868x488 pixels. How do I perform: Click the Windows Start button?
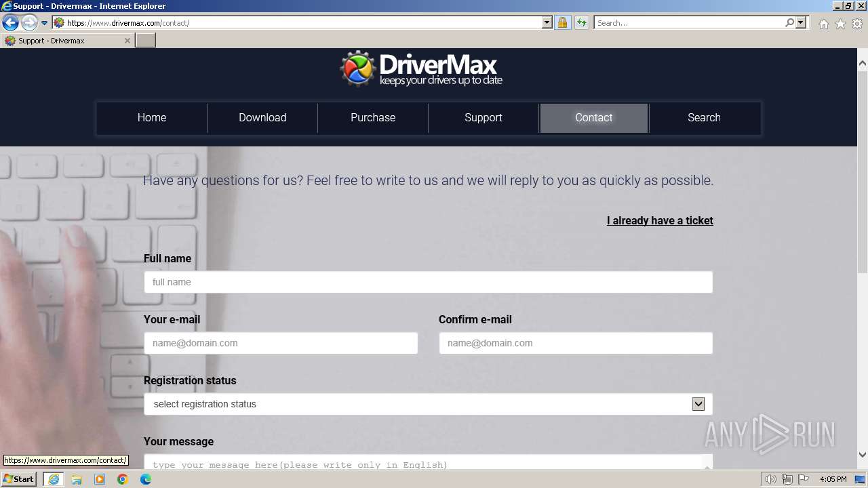tap(18, 479)
